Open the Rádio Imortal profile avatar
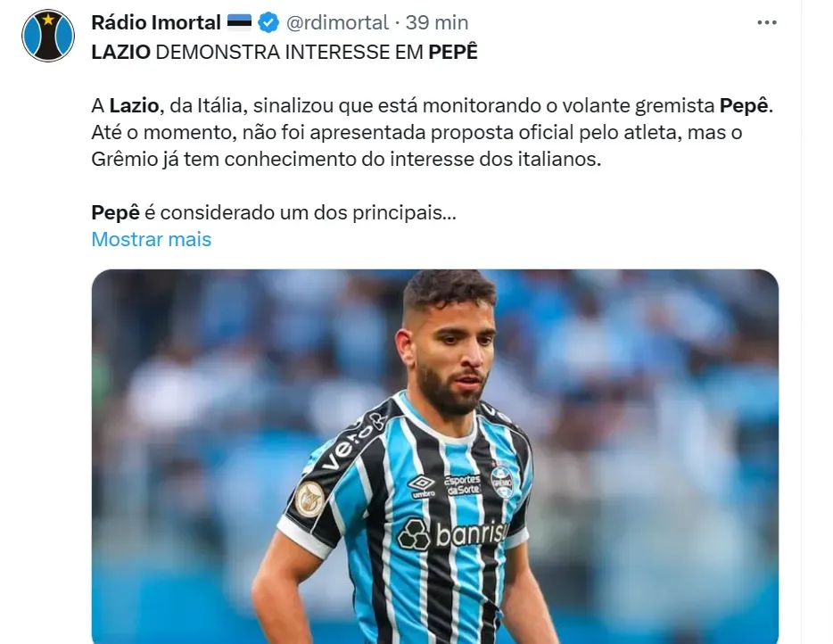The width and height of the screenshot is (833, 644). (x=48, y=35)
